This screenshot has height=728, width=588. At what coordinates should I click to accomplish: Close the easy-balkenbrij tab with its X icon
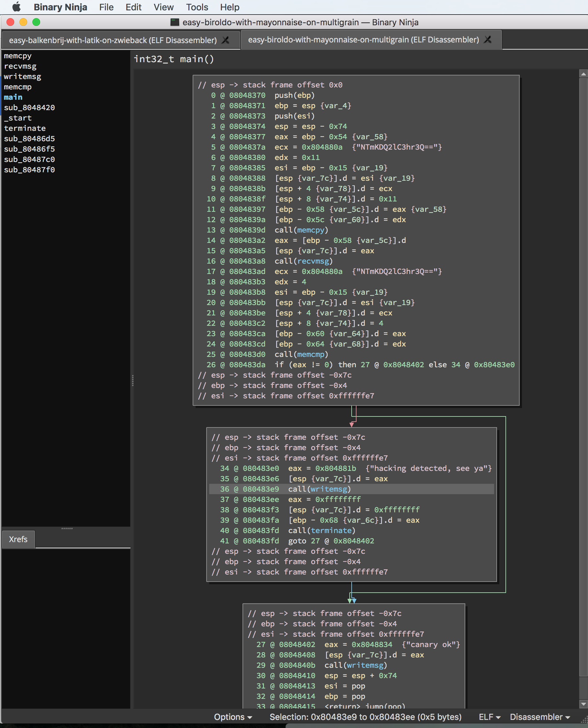point(225,40)
